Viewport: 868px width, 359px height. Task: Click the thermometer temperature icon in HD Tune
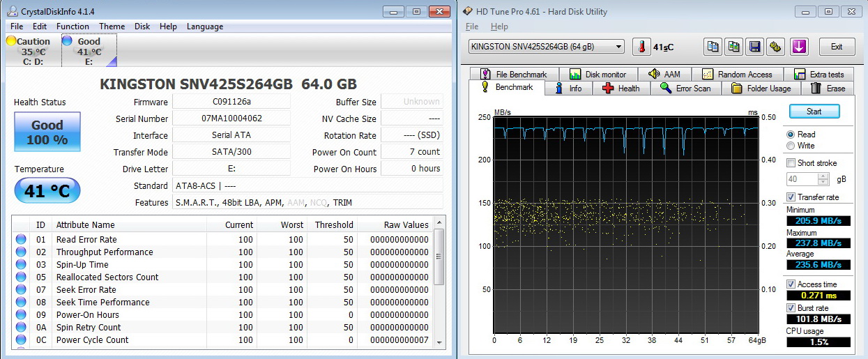[641, 47]
